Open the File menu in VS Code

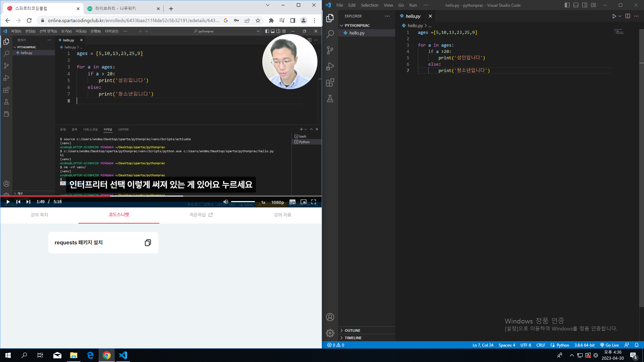(x=339, y=5)
